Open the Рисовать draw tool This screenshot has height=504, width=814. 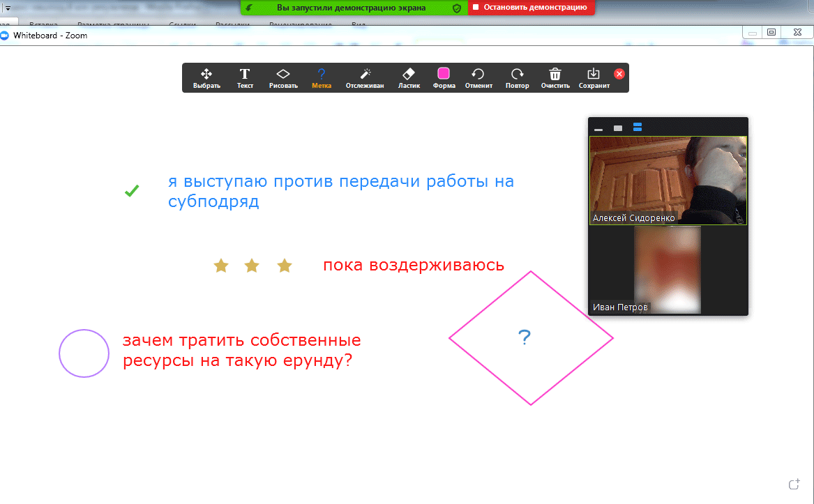click(283, 78)
